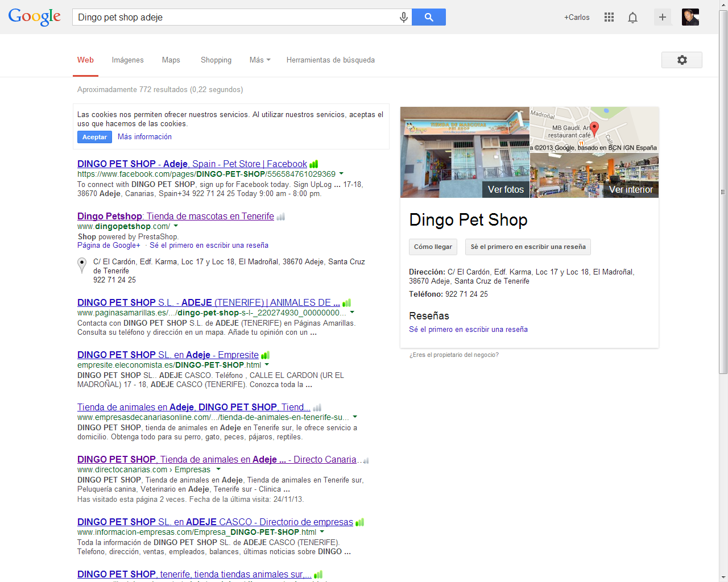Open the notifications bell icon
Viewport: 728px width, 582px height.
point(632,18)
